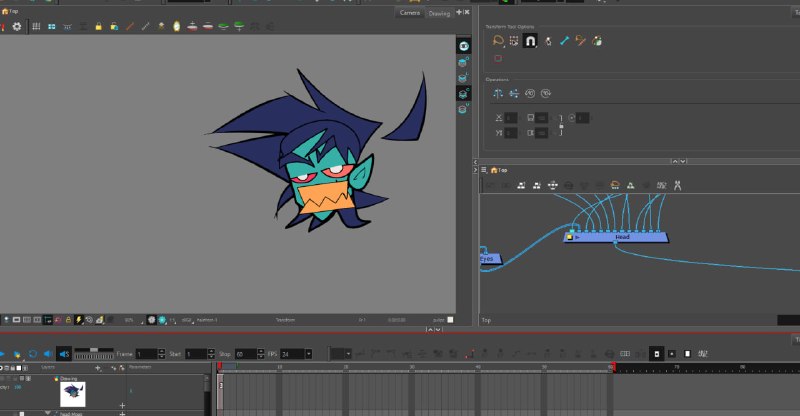Select the cyan bone tool icon

[x=564, y=41]
